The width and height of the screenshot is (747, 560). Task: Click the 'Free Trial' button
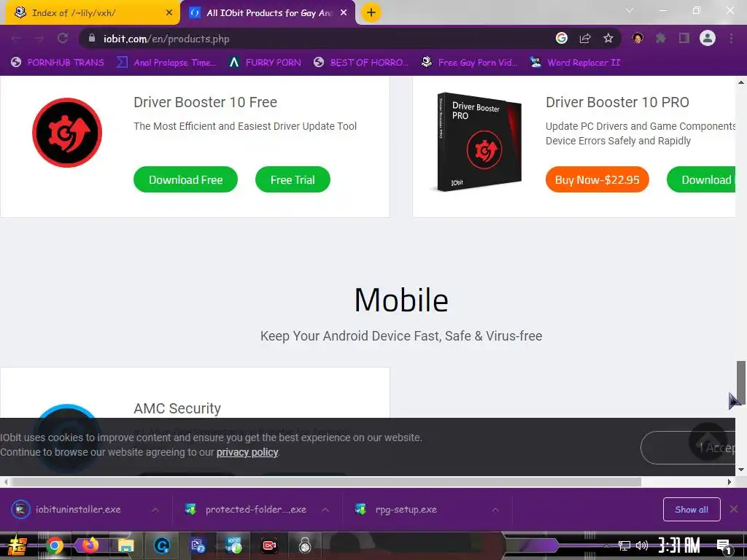[293, 179]
